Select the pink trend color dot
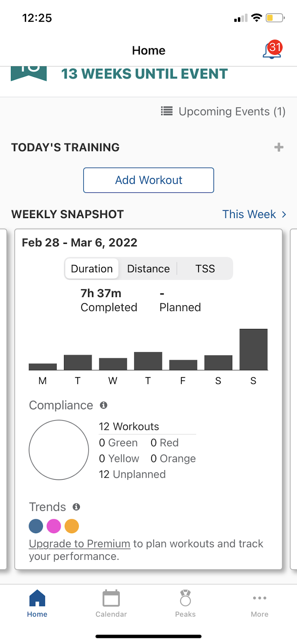Viewport: 297px width, 644px height. 54,526
